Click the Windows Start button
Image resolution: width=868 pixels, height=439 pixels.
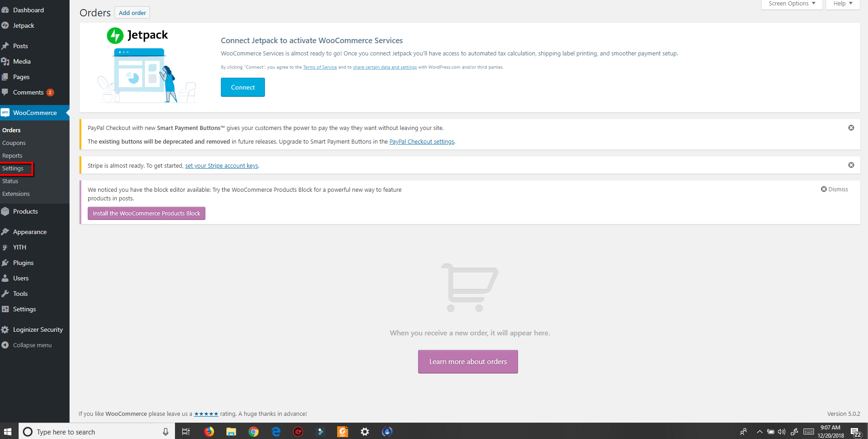click(8, 431)
